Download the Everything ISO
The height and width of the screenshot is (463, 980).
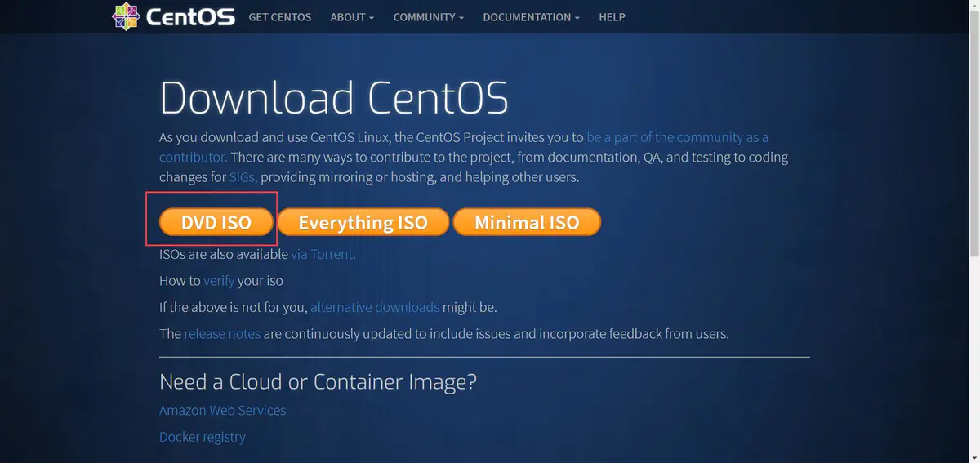(x=363, y=222)
